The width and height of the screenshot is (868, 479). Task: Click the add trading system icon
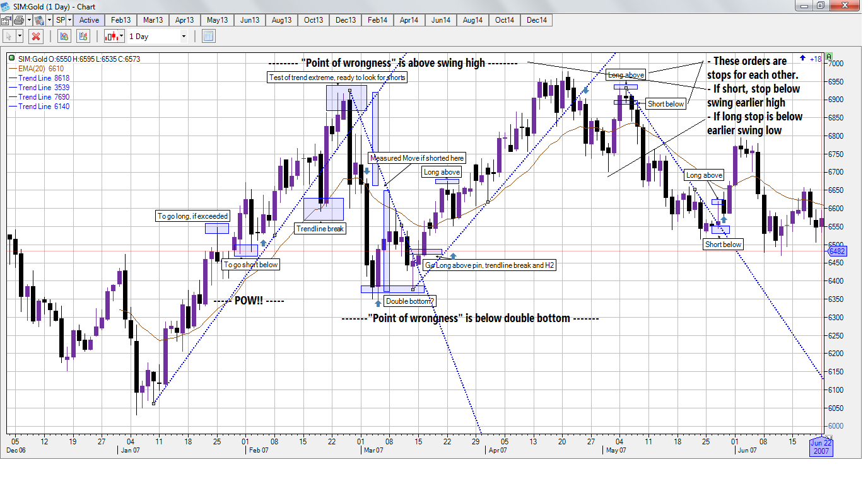coord(84,37)
